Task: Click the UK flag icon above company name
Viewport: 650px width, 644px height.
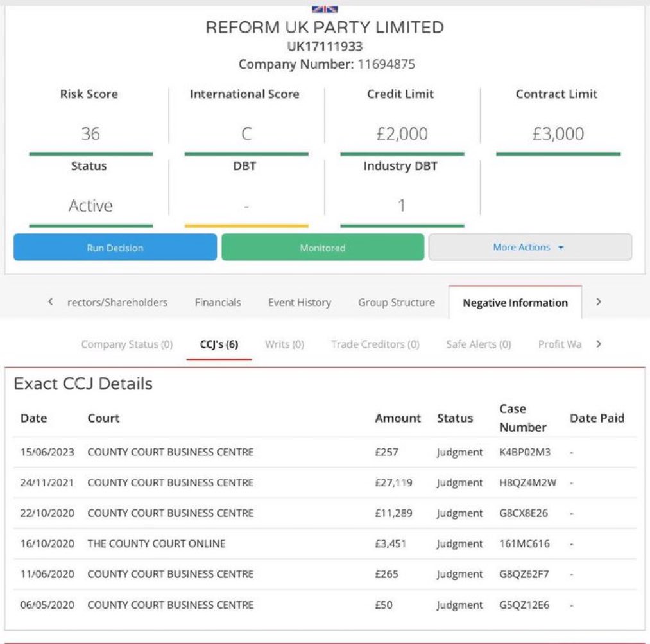Action: coord(325,9)
